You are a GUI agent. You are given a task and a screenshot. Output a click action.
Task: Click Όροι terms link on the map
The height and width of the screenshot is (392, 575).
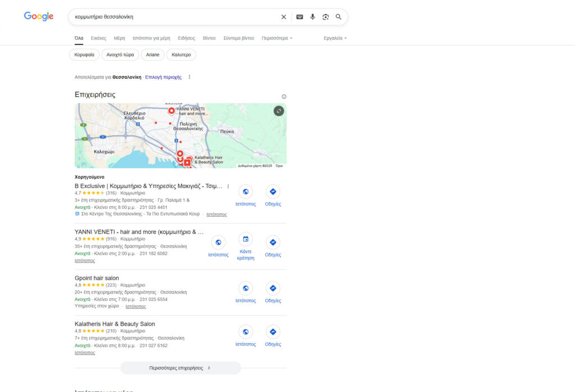tap(280, 166)
